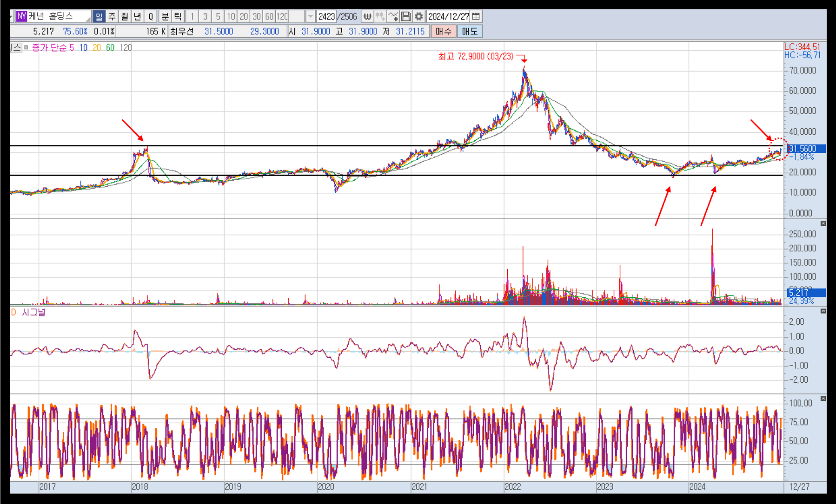Switch to monthly 월 chart period

tap(125, 17)
